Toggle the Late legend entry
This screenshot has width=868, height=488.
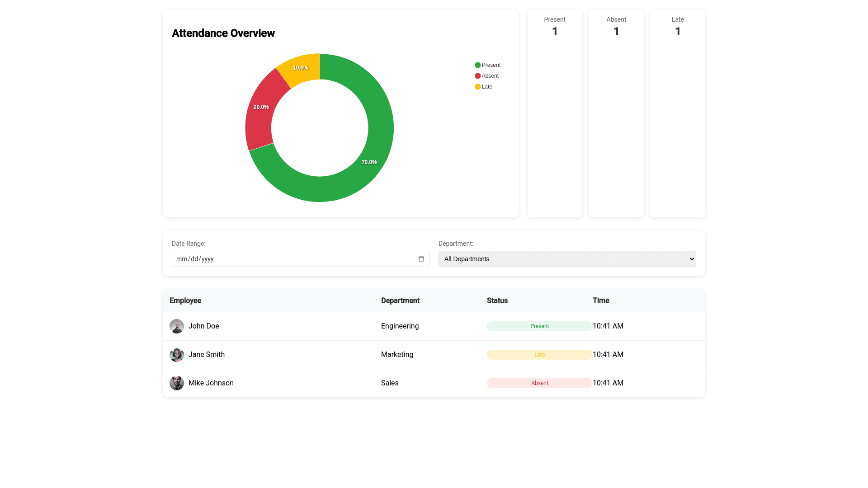(x=483, y=87)
